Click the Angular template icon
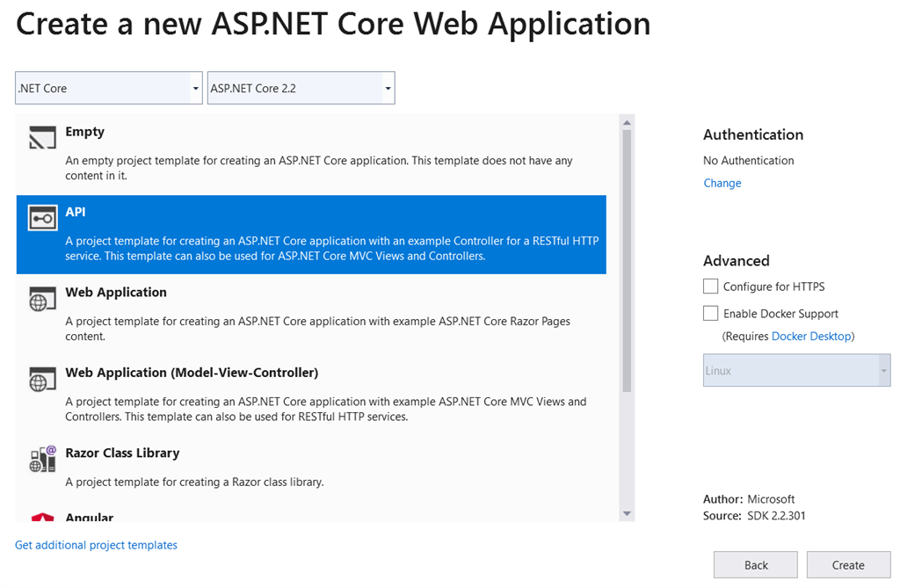The width and height of the screenshot is (900, 588). [x=42, y=517]
